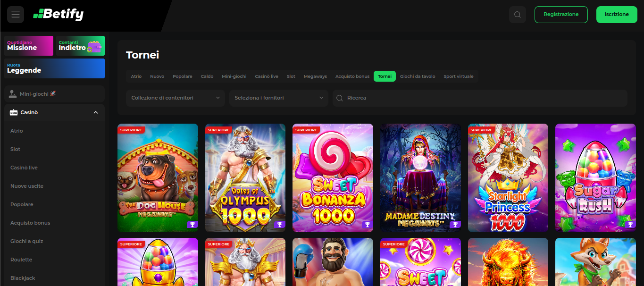Click trophy icon on Sugar Rush
The height and width of the screenshot is (286, 644).
pyautogui.click(x=630, y=225)
